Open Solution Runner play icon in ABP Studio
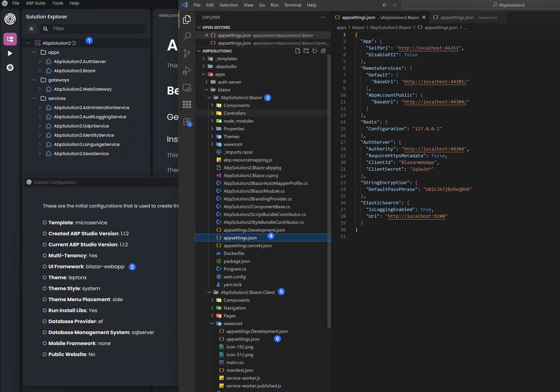This screenshot has height=392, width=560. 10,53
